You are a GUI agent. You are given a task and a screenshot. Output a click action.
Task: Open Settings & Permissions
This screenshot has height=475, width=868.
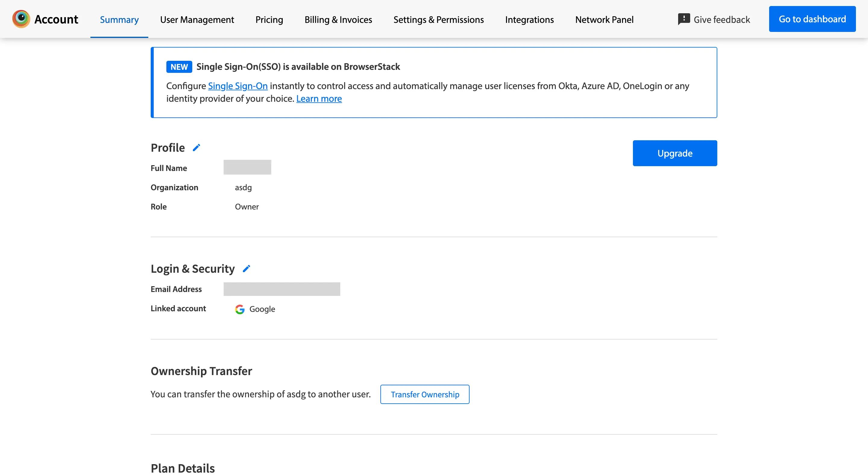point(439,20)
